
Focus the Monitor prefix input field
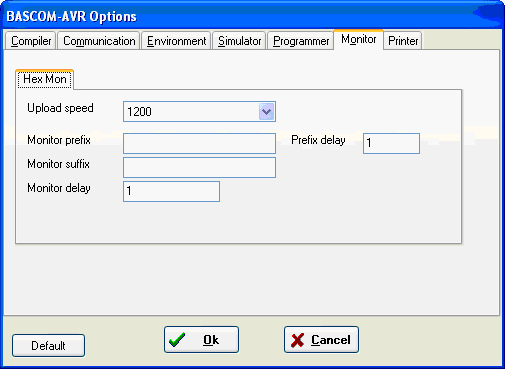pyautogui.click(x=199, y=143)
